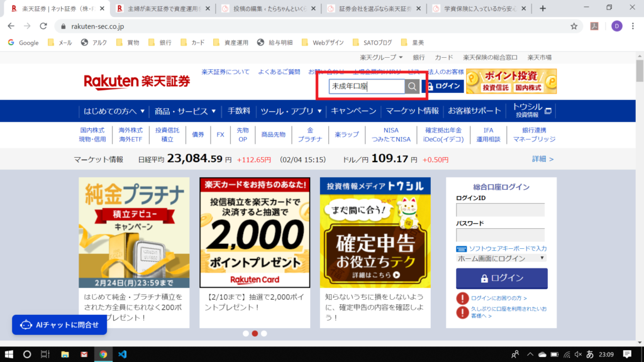Open a new browser tab

(x=543, y=9)
